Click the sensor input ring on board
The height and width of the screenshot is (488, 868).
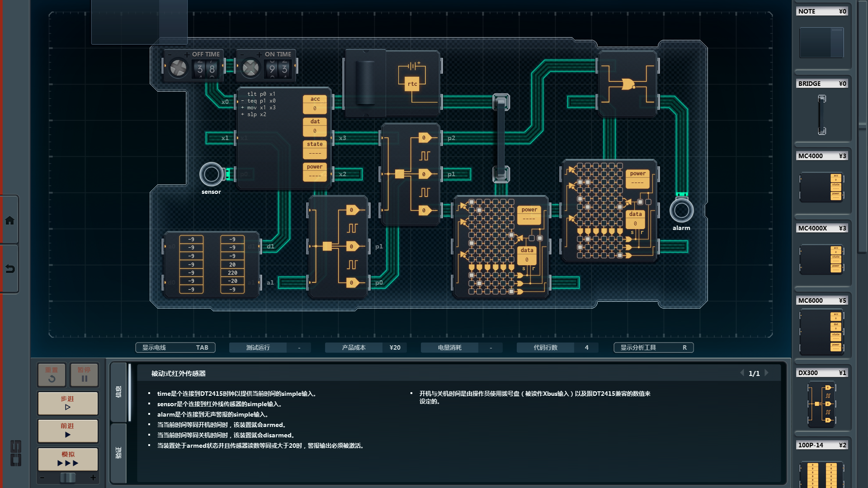pyautogui.click(x=211, y=174)
